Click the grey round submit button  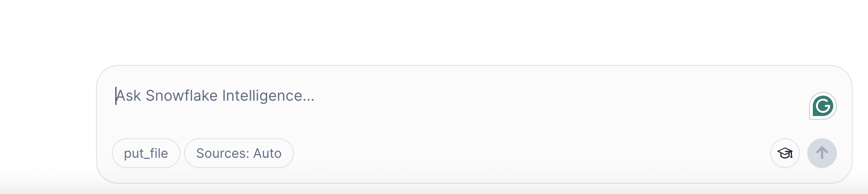tap(822, 153)
